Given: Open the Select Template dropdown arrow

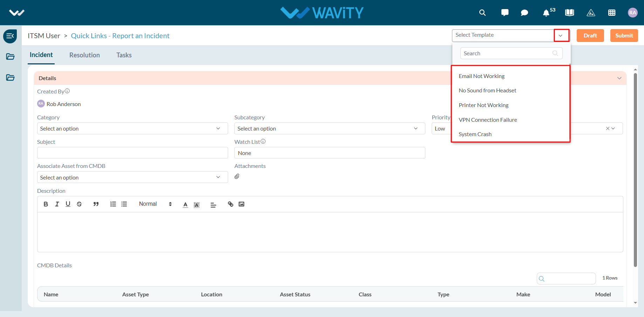Looking at the screenshot, I should point(561,35).
